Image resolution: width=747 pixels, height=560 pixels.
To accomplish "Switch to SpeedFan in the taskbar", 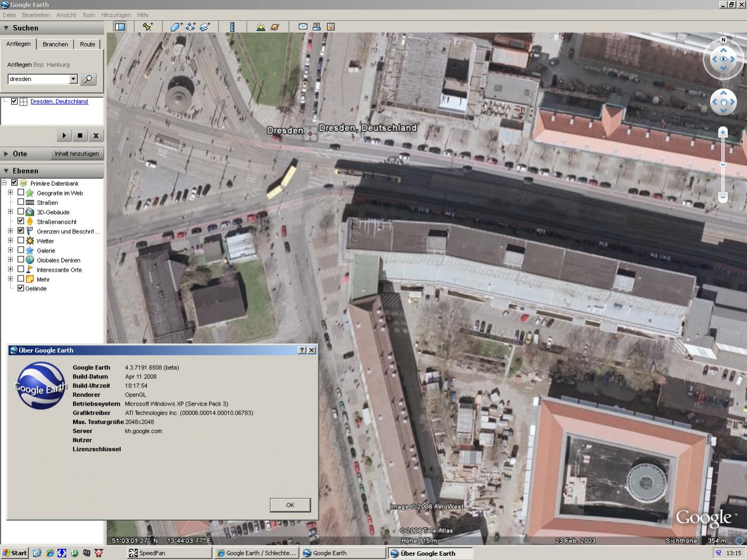I will (x=170, y=553).
